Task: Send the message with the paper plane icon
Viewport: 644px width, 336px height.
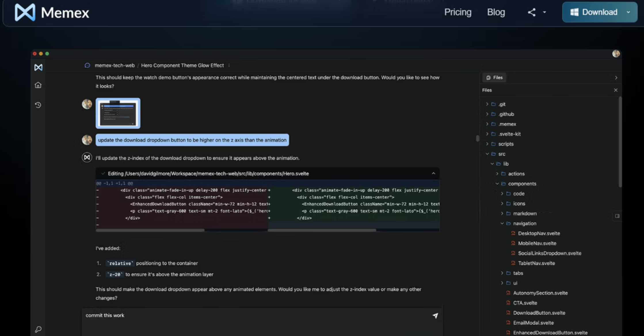Action: coord(435,316)
